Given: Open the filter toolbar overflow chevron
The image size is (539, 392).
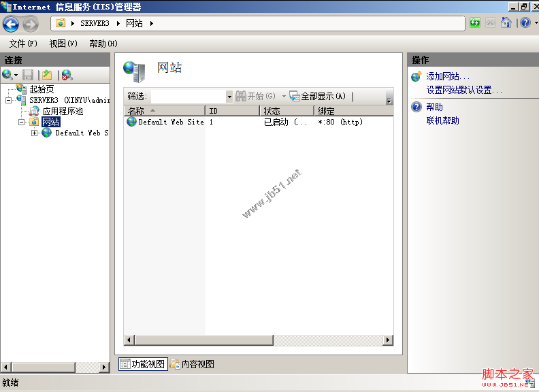Looking at the screenshot, I should 389,97.
